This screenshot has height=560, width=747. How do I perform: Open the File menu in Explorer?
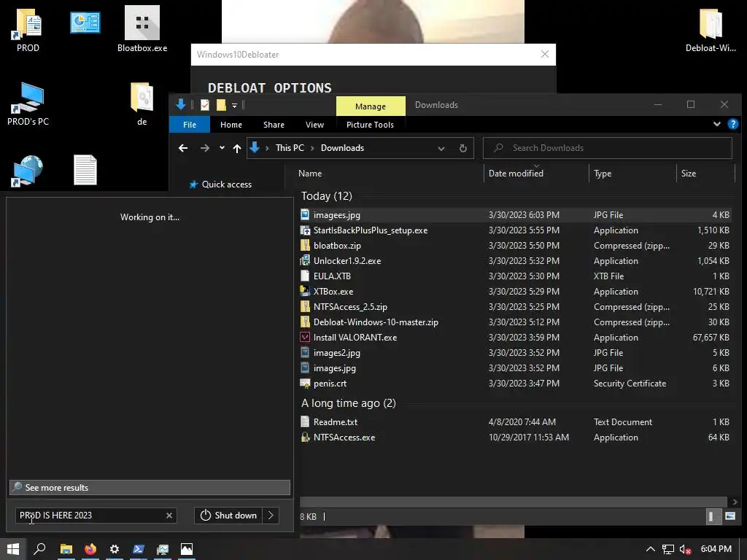coord(190,125)
